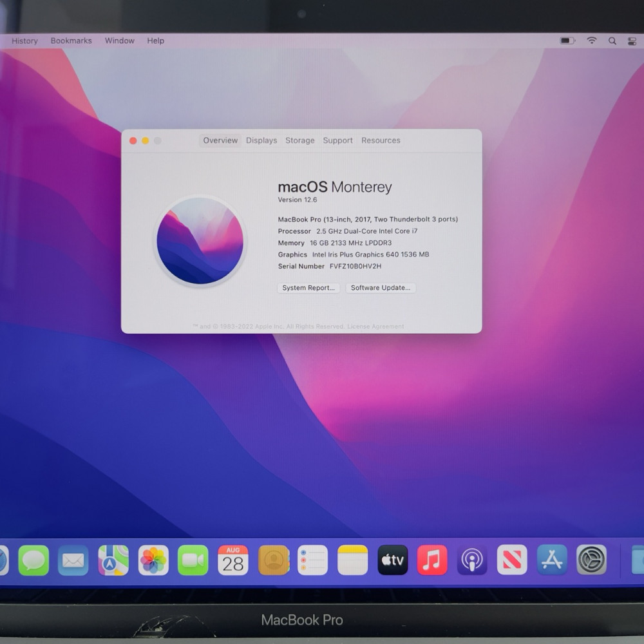Click Intel Iris Plus Graphics 640 text
Image resolution: width=644 pixels, height=644 pixels.
point(370,254)
